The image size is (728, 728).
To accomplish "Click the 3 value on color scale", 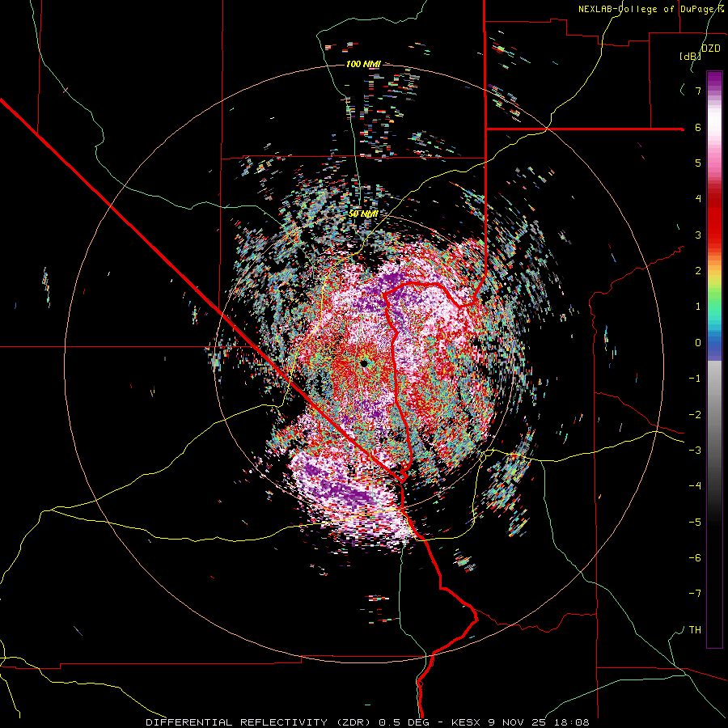I will [x=698, y=235].
